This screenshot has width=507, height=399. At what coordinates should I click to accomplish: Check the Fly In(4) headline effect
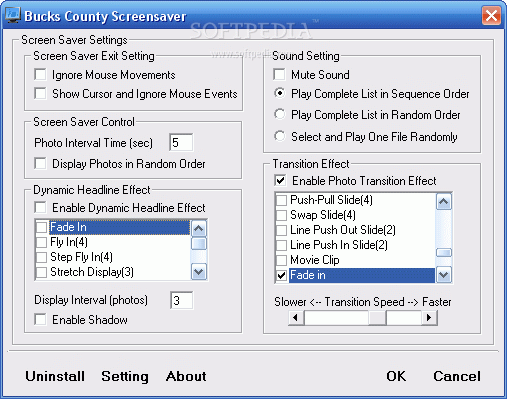41,242
